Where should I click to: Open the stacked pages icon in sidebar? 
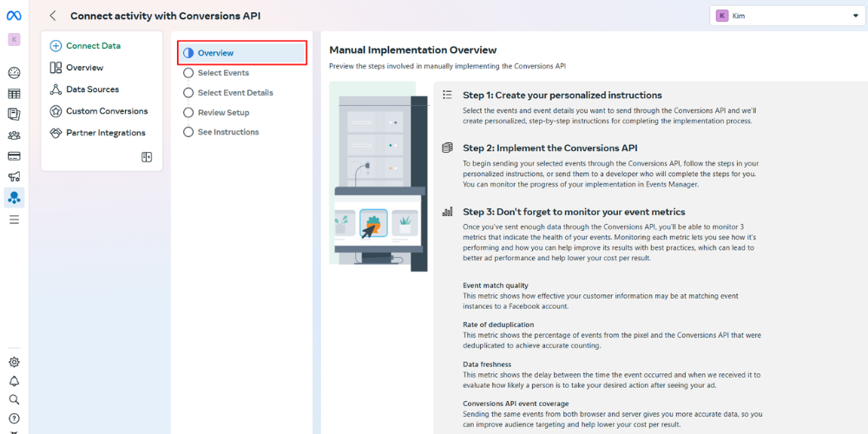tap(15, 114)
